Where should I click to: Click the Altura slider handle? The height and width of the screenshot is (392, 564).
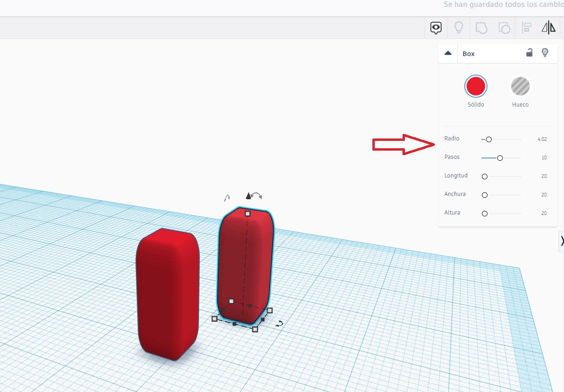[x=485, y=214]
